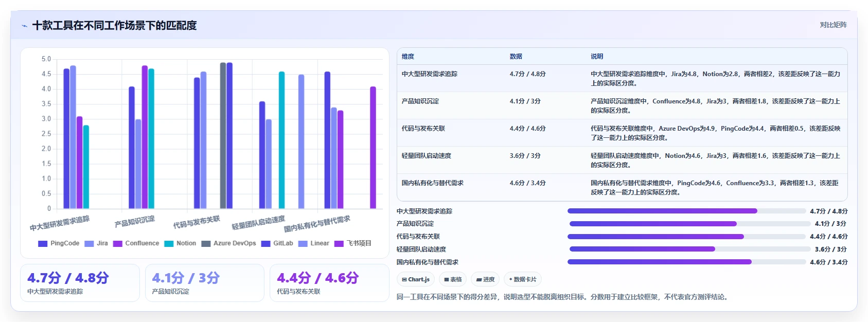The width and height of the screenshot is (868, 322).
Task: Click the footnote text starting with 同一工具在不同场景下
Action: click(563, 297)
